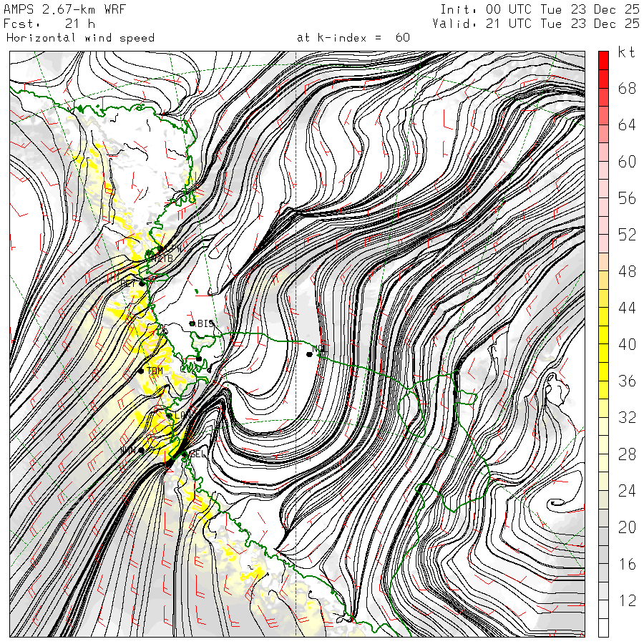The image size is (644, 644).
Task: Click the 'Init: 00 UTC Tue 23 Dec 25' line
Action: click(540, 9)
